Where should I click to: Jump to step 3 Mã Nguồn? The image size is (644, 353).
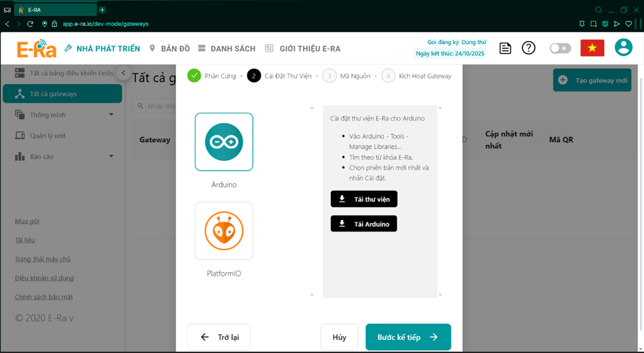click(x=347, y=76)
